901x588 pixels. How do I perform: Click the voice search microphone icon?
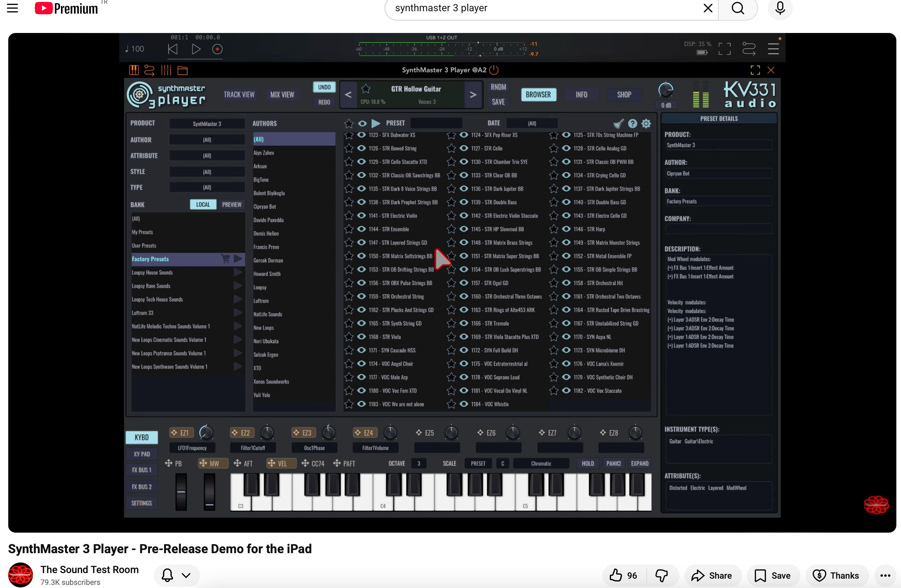pos(780,8)
